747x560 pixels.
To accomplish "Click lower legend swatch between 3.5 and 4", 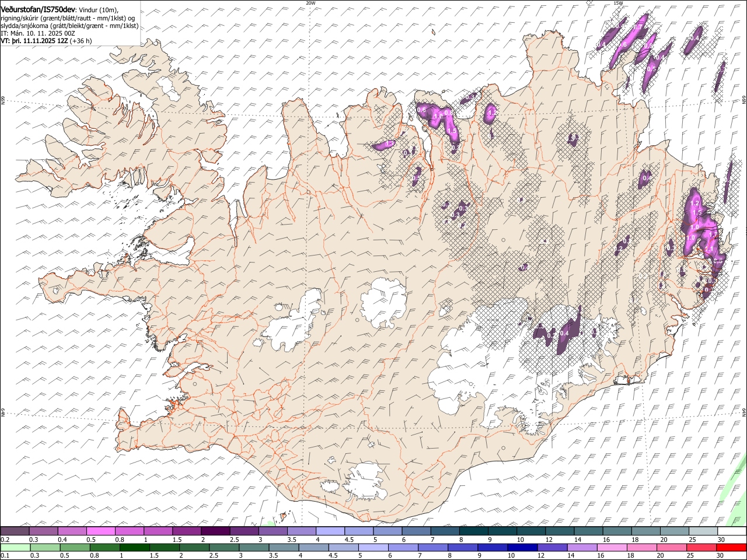I will pos(284,547).
